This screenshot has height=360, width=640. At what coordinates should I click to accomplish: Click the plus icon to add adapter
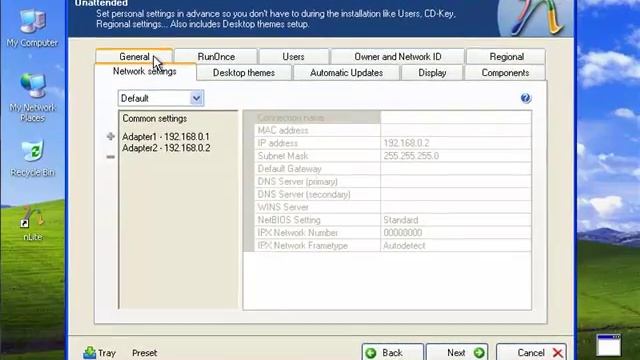coord(111,136)
